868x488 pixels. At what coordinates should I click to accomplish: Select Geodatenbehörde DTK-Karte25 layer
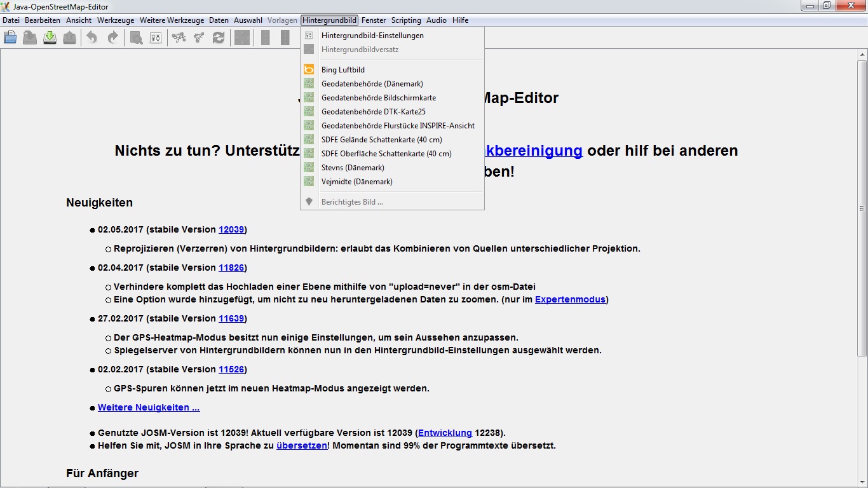coord(373,112)
